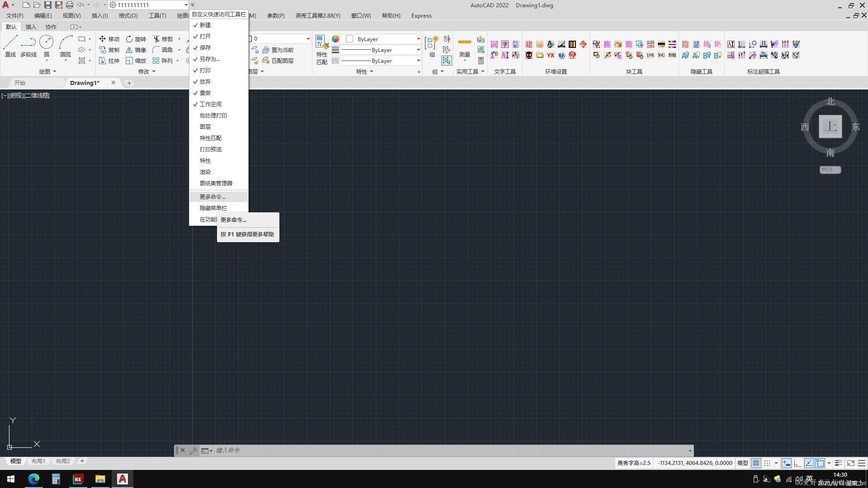This screenshot has height=488, width=868.
Task: Click the Save icon in quick access toolbar
Action: [48, 5]
